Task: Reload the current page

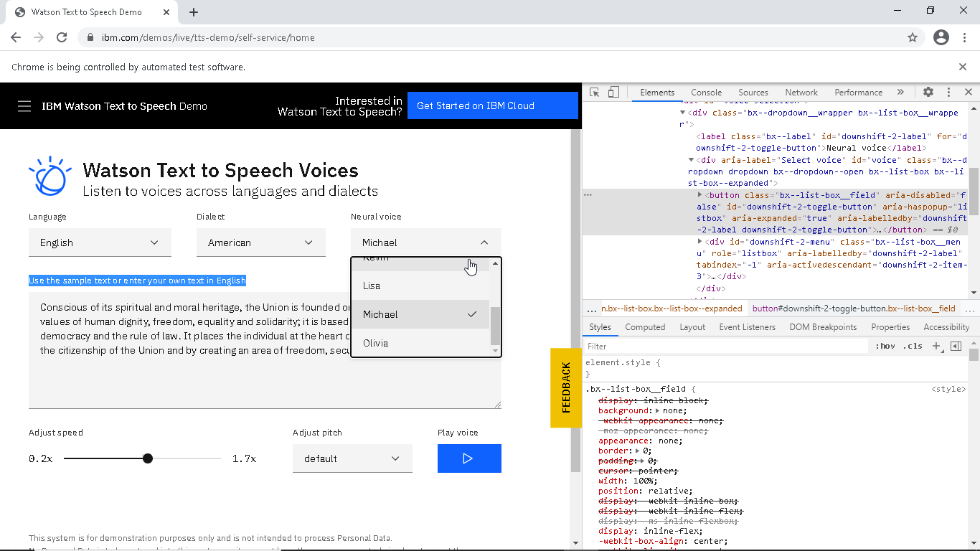Action: pos(62,37)
